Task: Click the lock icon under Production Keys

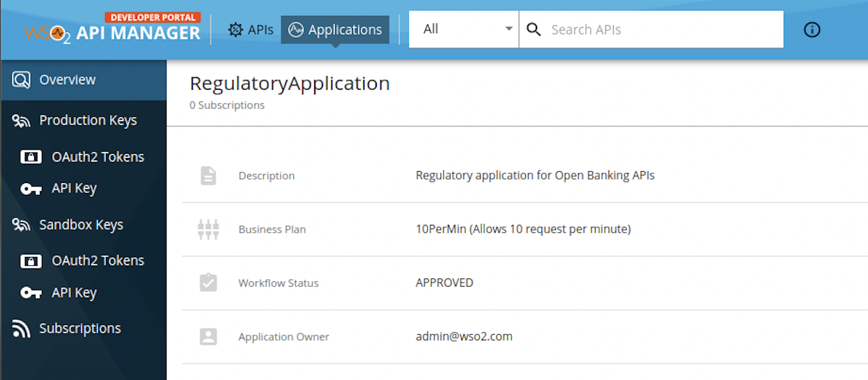Action: tap(31, 157)
